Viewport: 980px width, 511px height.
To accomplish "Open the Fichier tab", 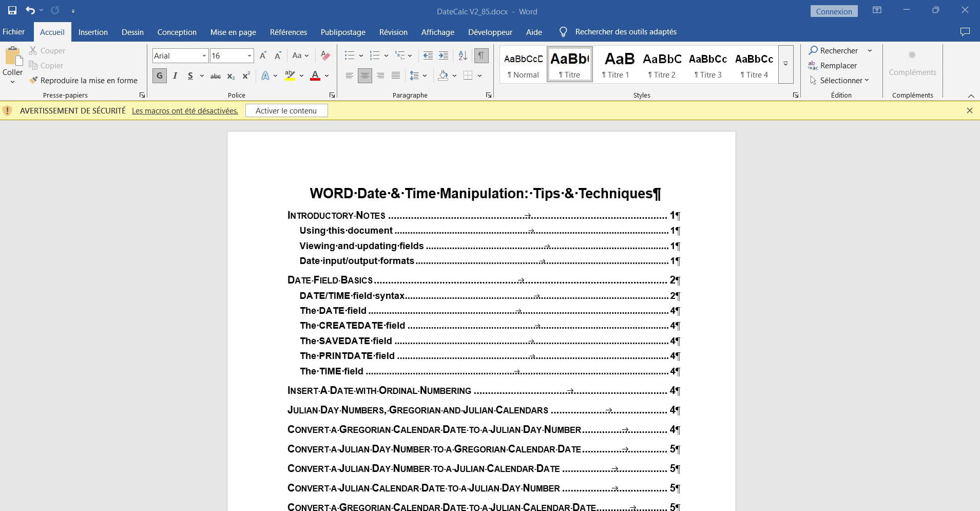I will tap(13, 32).
